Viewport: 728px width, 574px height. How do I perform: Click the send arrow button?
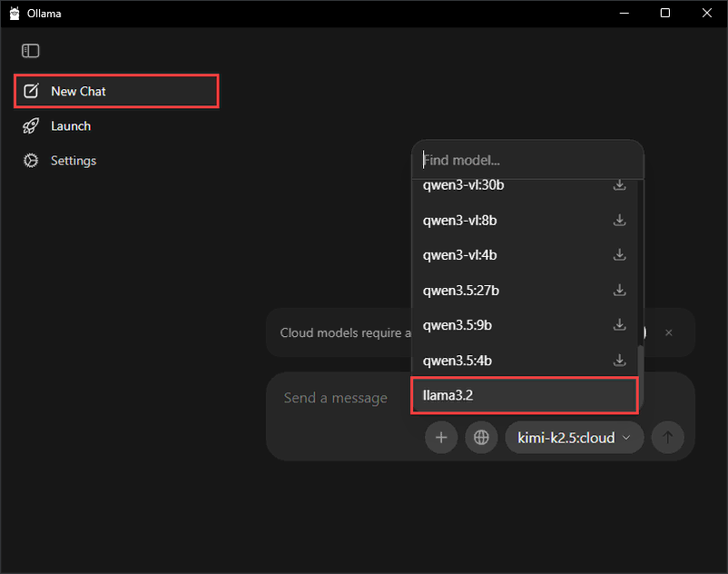[x=668, y=438]
